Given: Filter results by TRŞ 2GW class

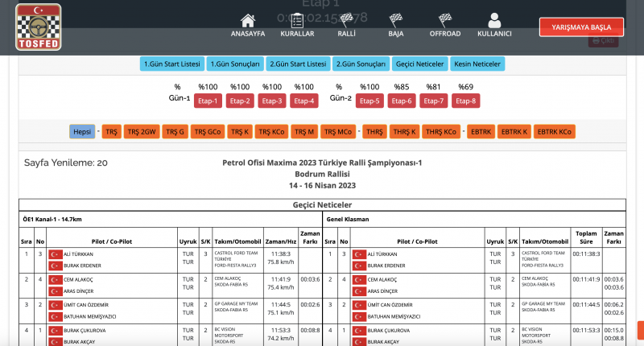Looking at the screenshot, I should pos(142,132).
